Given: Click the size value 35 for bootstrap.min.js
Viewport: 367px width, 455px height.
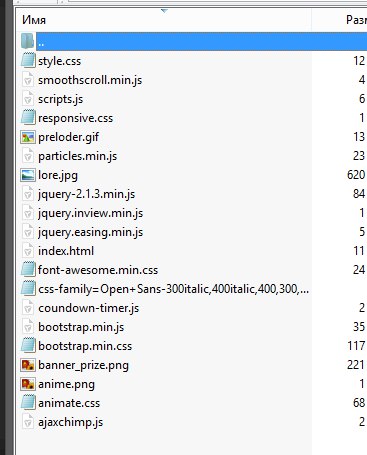Looking at the screenshot, I should click(x=359, y=327).
